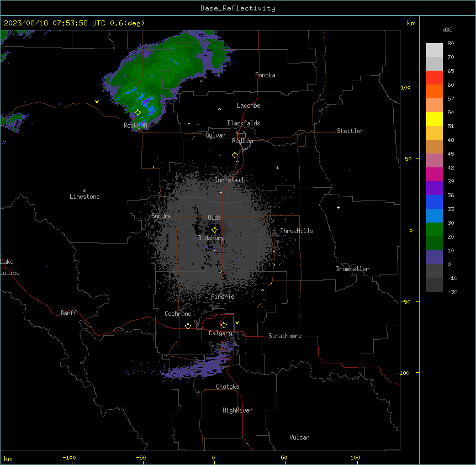Click the asterisk marker above Limestone
This screenshot has height=465, width=476.
[84, 191]
